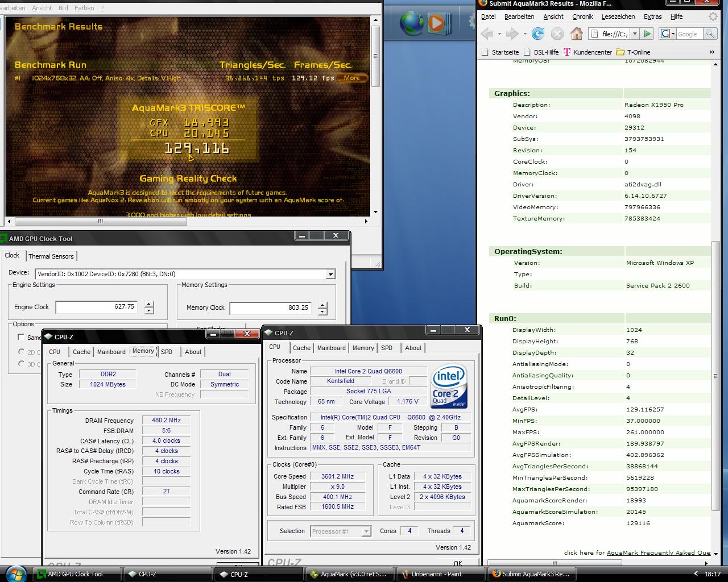The image size is (728, 582).
Task: Toggle the Same checkbox under Options
Action: pos(21,338)
